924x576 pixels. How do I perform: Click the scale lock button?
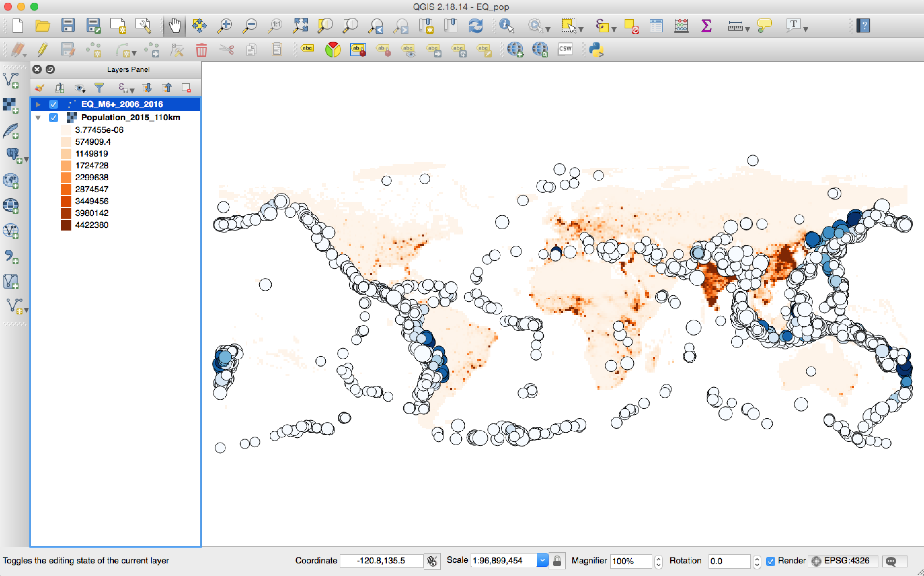pyautogui.click(x=557, y=561)
